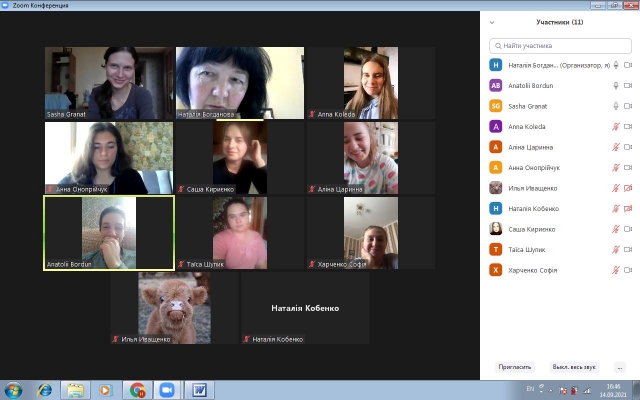
Task: Select Саша Кириенко video tile
Action: [x=240, y=158]
